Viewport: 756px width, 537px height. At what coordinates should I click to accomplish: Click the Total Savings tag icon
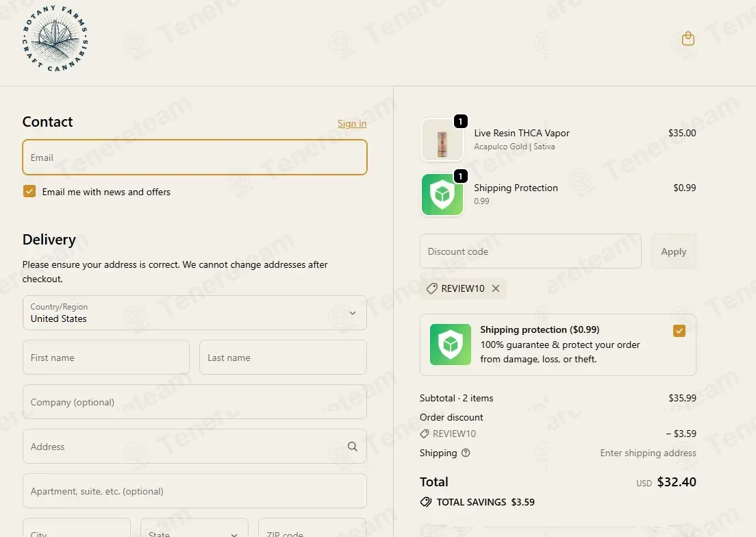click(x=426, y=502)
